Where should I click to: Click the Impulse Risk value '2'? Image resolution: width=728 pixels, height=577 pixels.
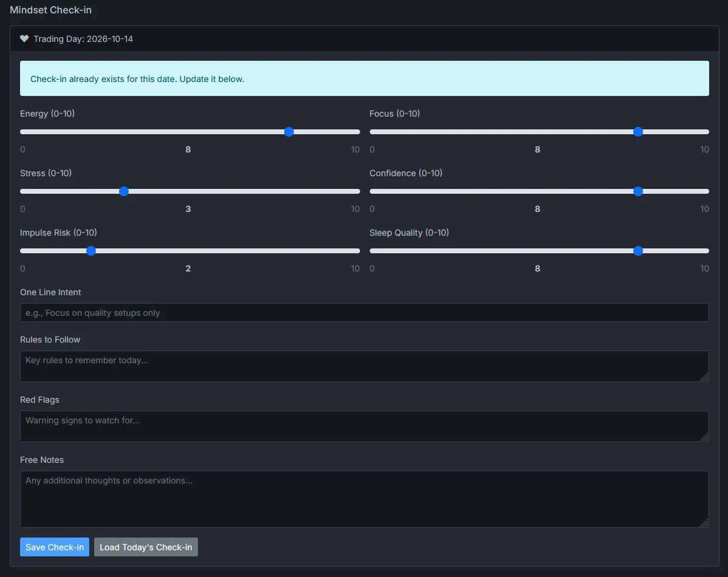point(188,268)
